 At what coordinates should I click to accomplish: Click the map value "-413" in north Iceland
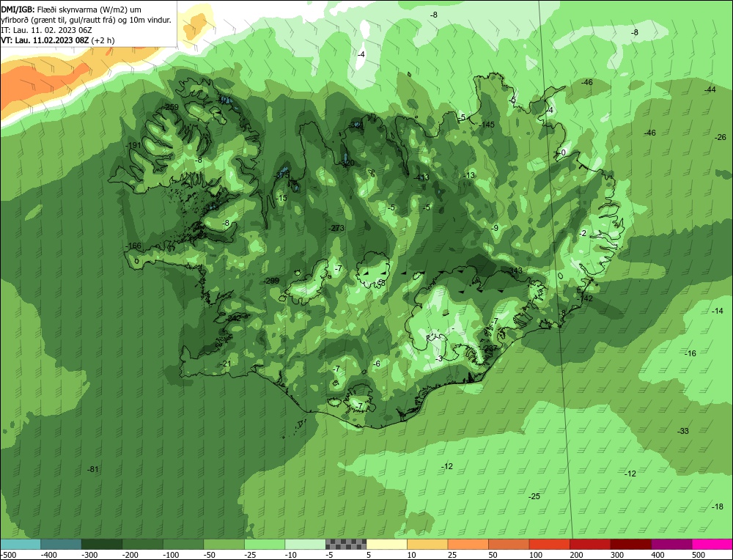click(421, 177)
